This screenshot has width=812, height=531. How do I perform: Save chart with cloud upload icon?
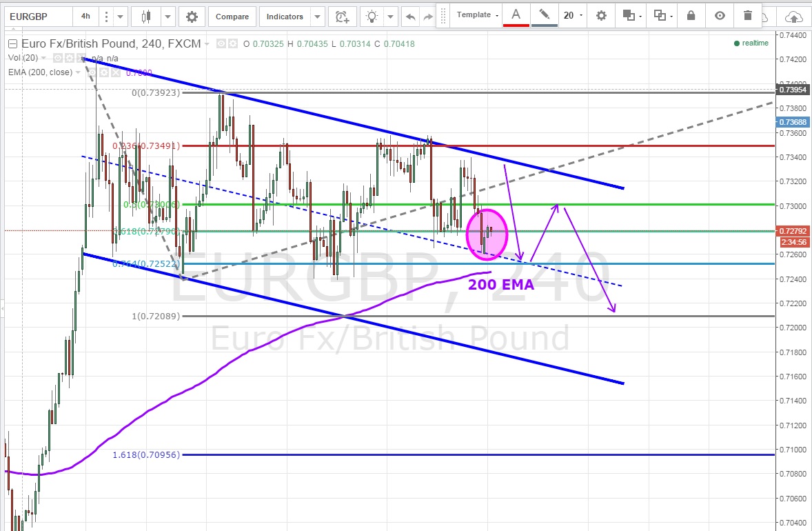[x=794, y=17]
